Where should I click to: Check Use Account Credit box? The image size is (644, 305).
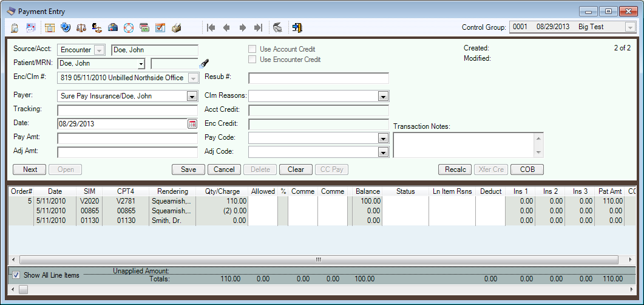point(252,49)
